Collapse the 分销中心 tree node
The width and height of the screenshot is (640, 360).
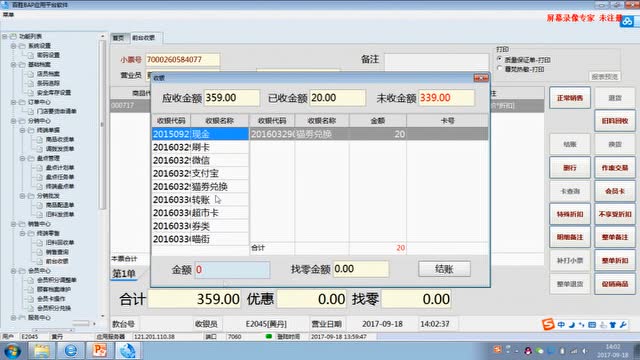(x=13, y=121)
